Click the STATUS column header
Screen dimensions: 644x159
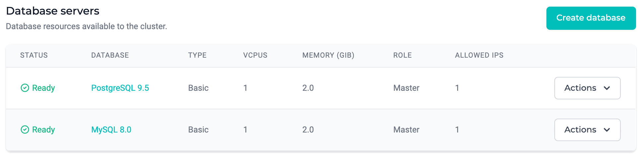(34, 55)
